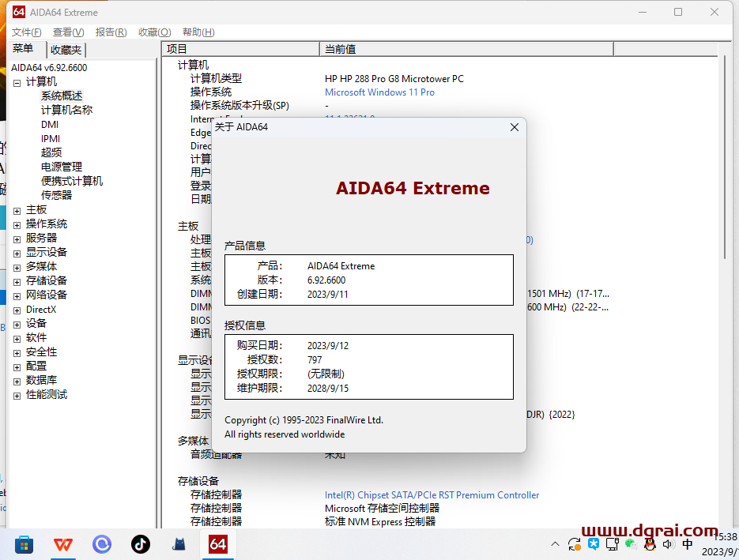Click the Microsoft Store taskbar icon
Screen dimensions: 739x560
24,544
